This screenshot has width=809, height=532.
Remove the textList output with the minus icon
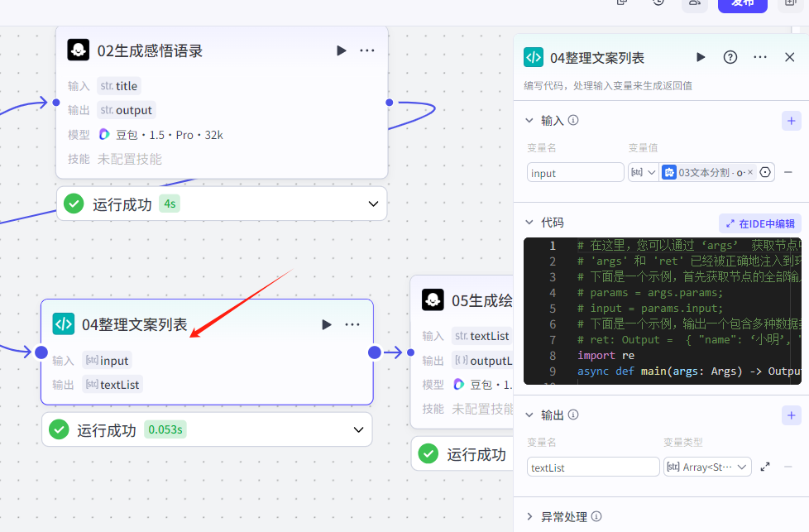(787, 467)
